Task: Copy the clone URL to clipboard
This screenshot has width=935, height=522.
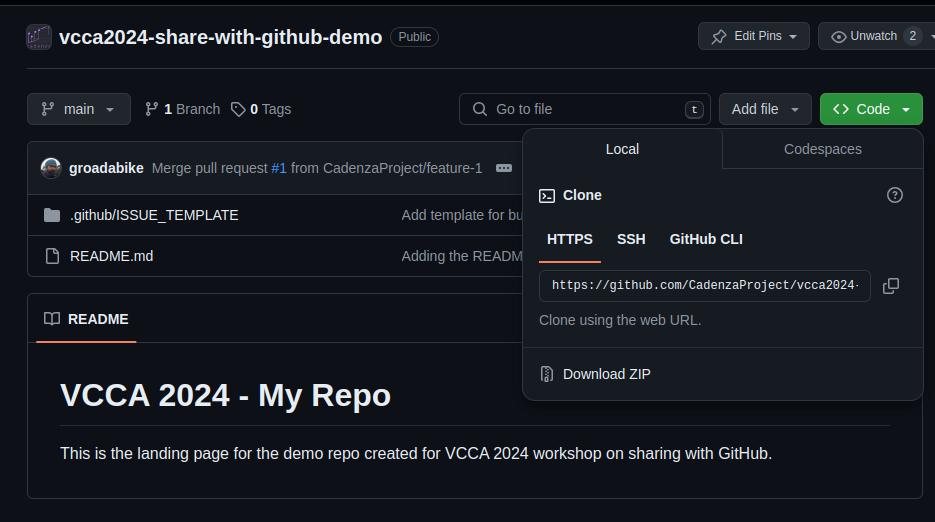Action: pyautogui.click(x=891, y=286)
